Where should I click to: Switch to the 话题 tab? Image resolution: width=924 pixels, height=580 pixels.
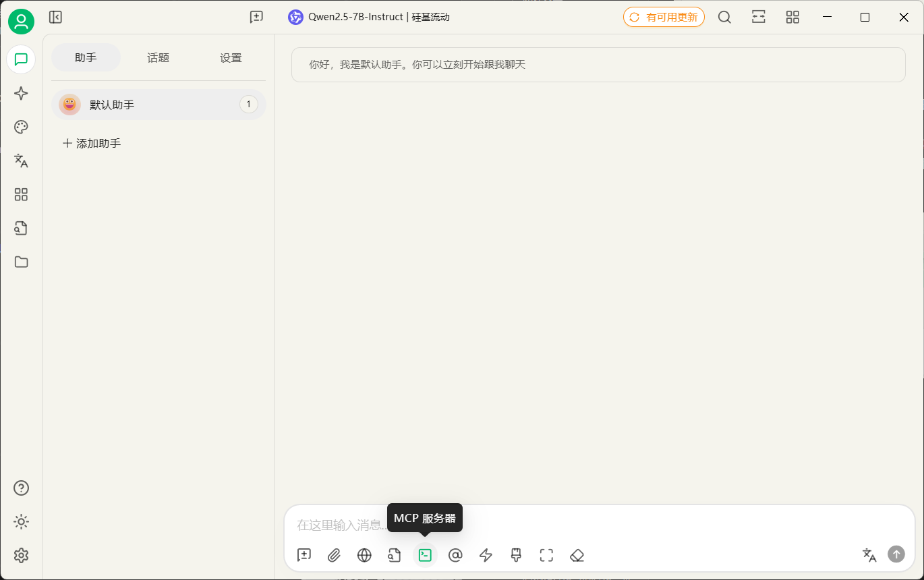pos(158,57)
